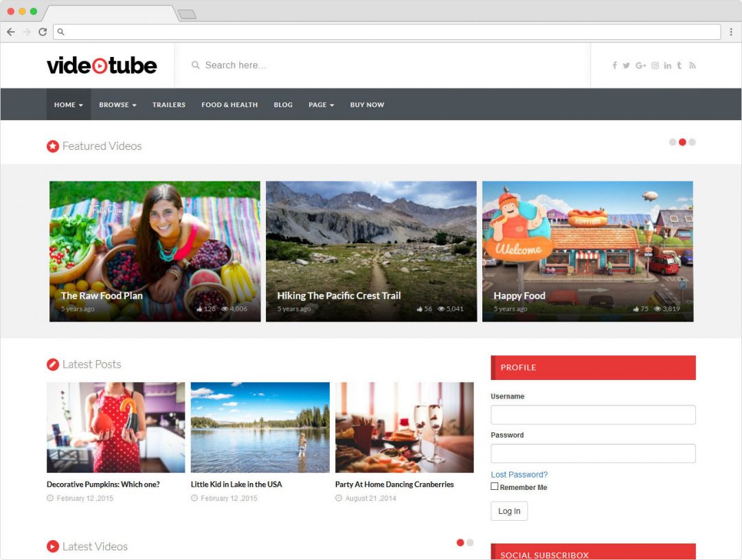Select first Featured Videos carousel dot
This screenshot has height=560, width=742.
673,142
